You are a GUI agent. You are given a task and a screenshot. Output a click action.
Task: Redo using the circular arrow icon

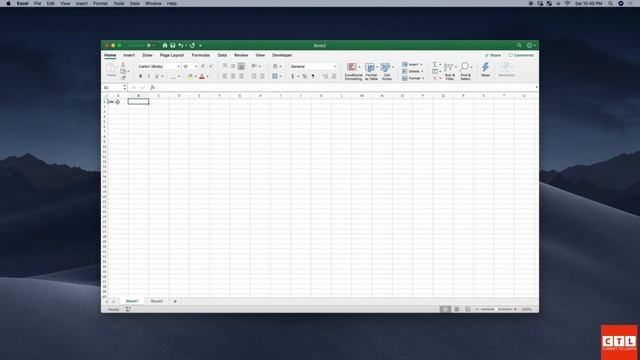pyautogui.click(x=192, y=45)
